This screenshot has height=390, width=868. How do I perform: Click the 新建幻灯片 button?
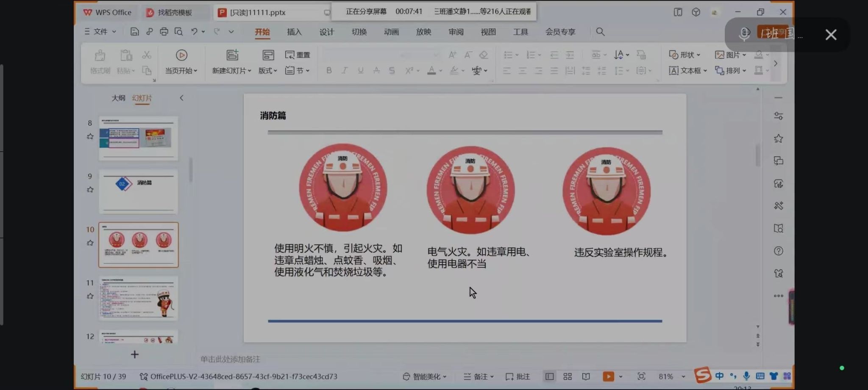coord(231,71)
